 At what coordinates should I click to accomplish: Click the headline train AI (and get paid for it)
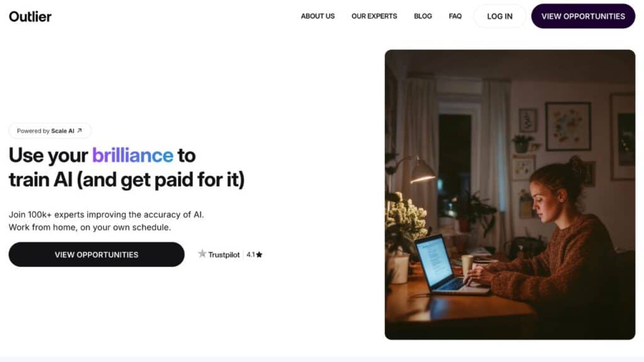click(x=126, y=180)
